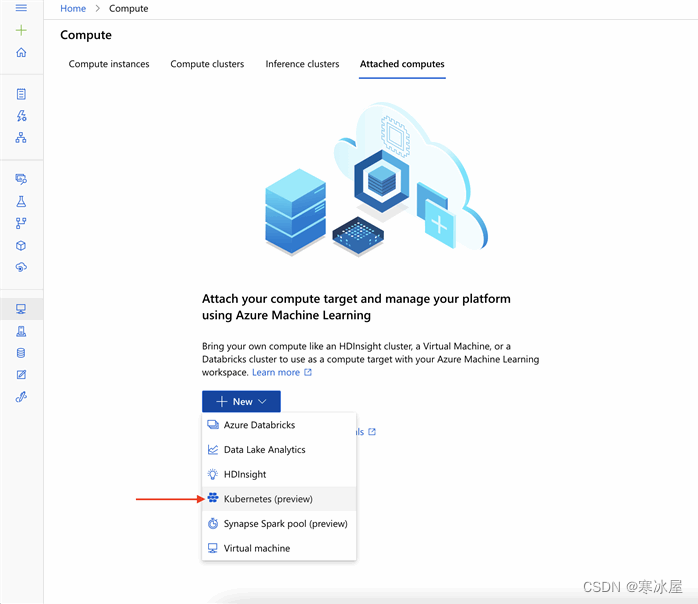Open the Designer hierarchy icon
698x604 pixels.
[x=21, y=138]
